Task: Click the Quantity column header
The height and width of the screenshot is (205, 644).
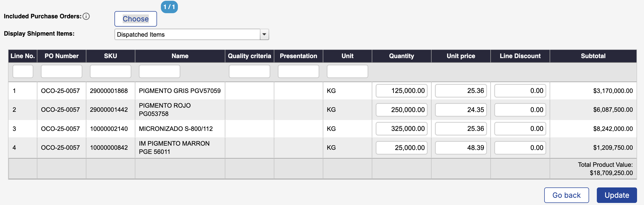Action: point(401,56)
